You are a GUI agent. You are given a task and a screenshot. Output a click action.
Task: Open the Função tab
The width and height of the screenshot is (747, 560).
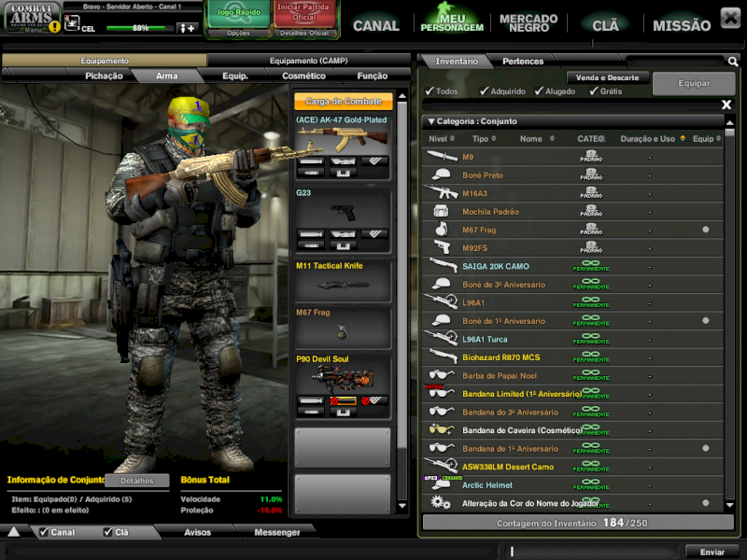click(x=372, y=76)
